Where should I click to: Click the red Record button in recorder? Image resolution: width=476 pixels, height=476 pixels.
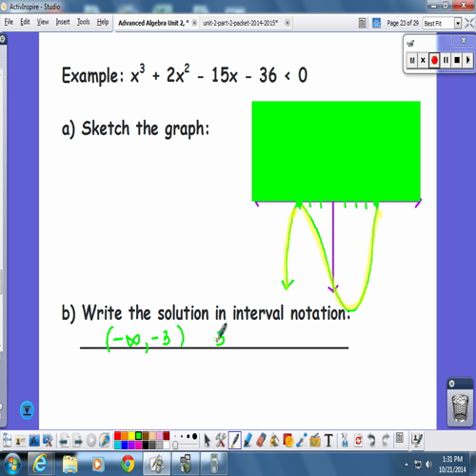[x=434, y=60]
